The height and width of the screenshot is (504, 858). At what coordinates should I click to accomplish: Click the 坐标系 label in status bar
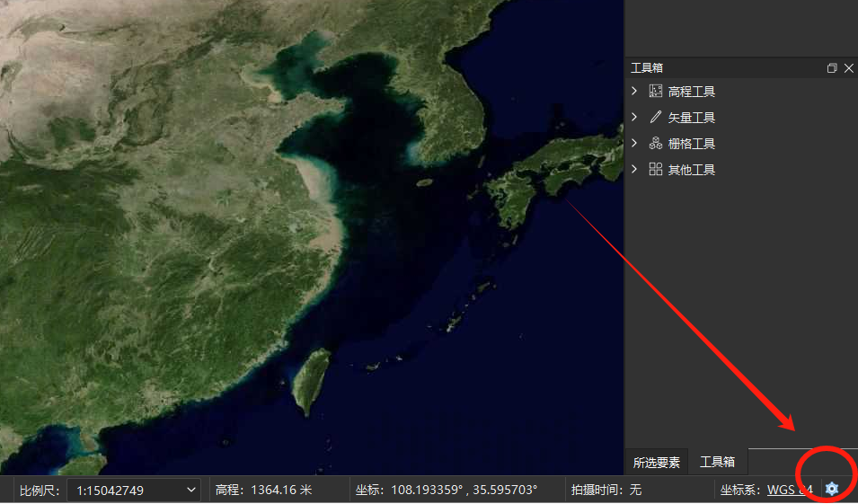[x=742, y=490]
